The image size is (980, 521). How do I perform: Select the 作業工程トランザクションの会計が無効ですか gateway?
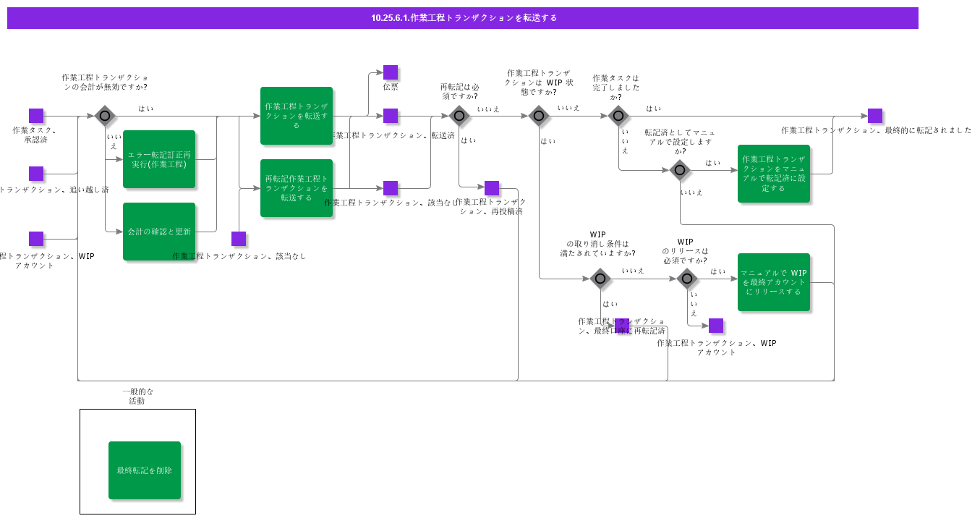point(105,116)
